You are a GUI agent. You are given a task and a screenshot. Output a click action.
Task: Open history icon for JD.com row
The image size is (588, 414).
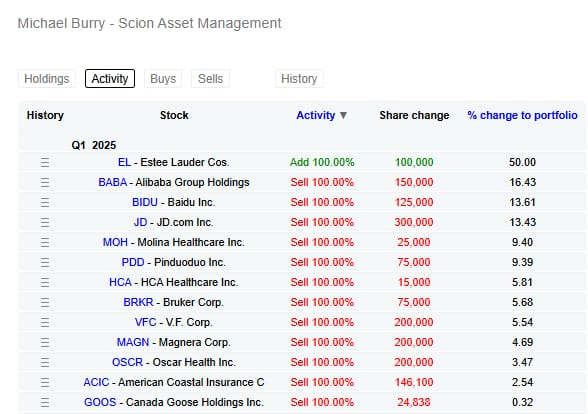pyautogui.click(x=45, y=222)
